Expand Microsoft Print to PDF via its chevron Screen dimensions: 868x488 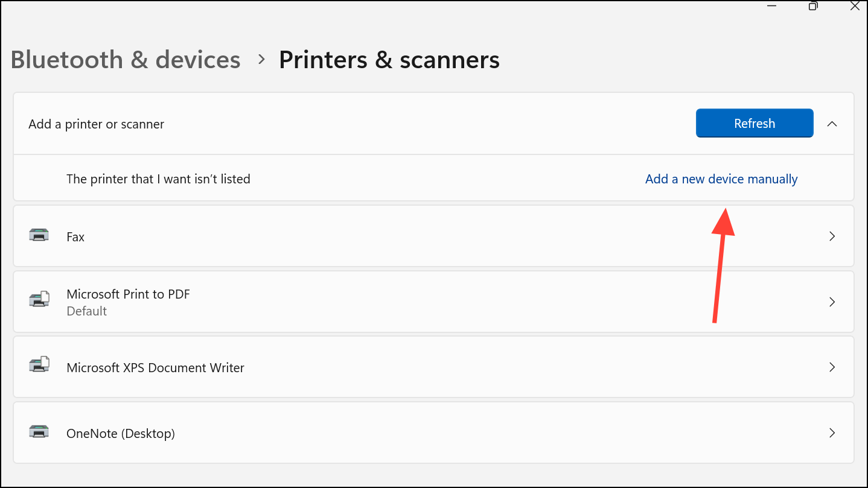point(832,302)
